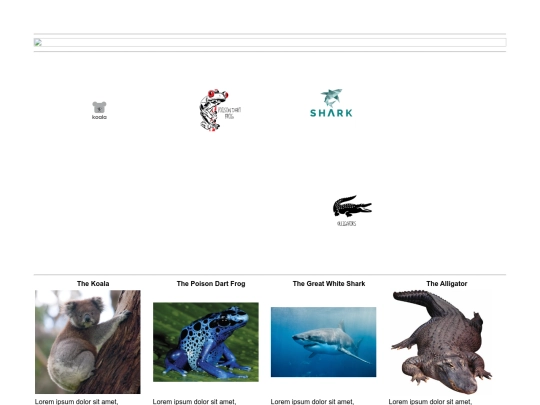
Task: Click Lorem ipsum text under koala photo
Action: pos(76,402)
